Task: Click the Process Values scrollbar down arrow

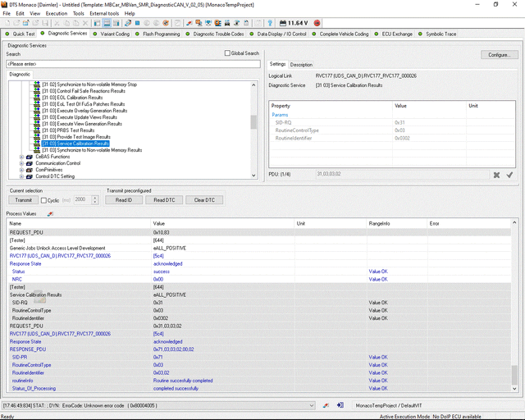Action: coord(514,389)
